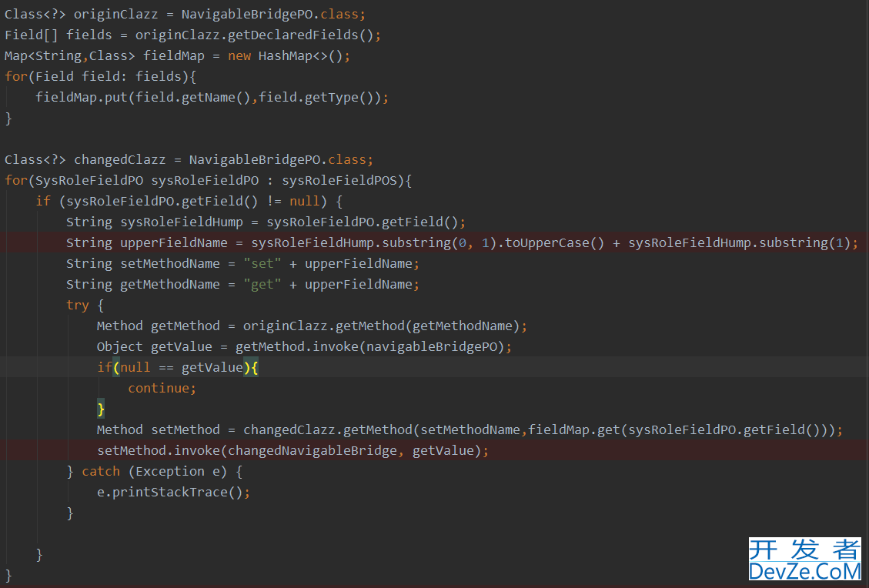Click the toUpperCase() call
This screenshot has width=869, height=588.
point(554,242)
